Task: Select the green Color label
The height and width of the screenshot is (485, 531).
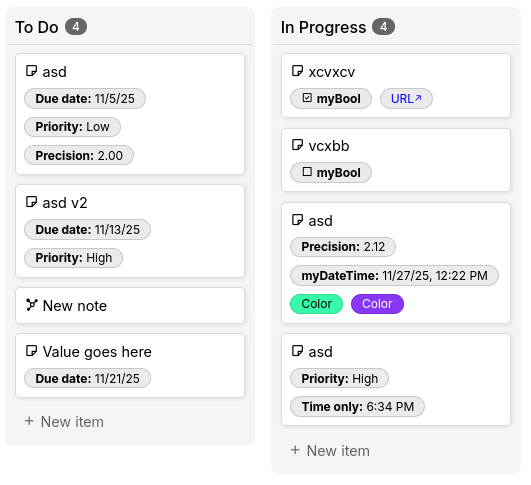Action: tap(316, 304)
